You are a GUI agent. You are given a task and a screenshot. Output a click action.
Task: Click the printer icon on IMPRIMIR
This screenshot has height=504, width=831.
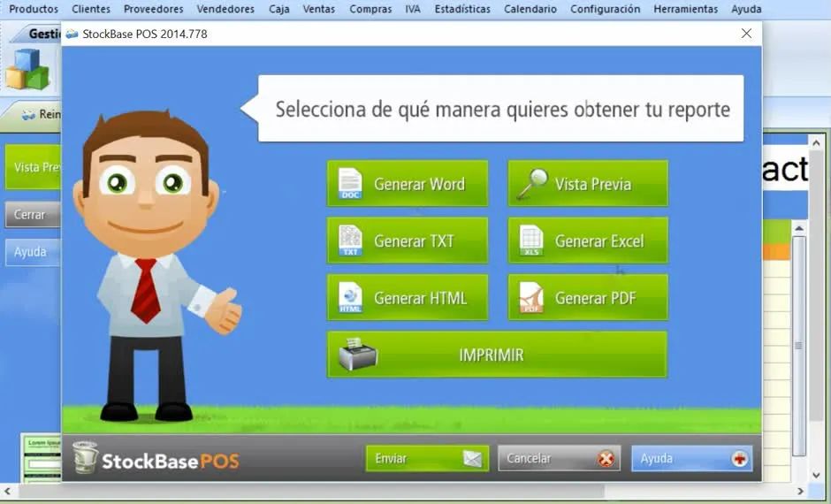358,354
